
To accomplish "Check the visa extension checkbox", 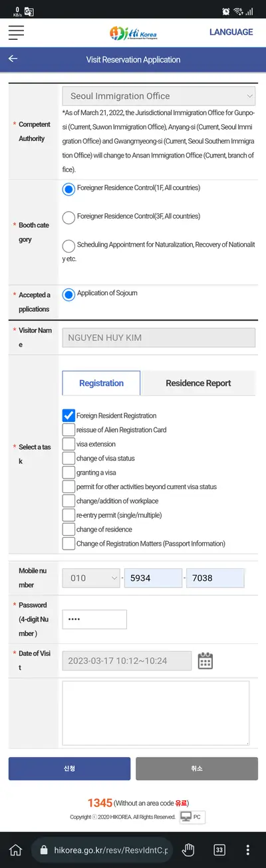I will point(68,444).
